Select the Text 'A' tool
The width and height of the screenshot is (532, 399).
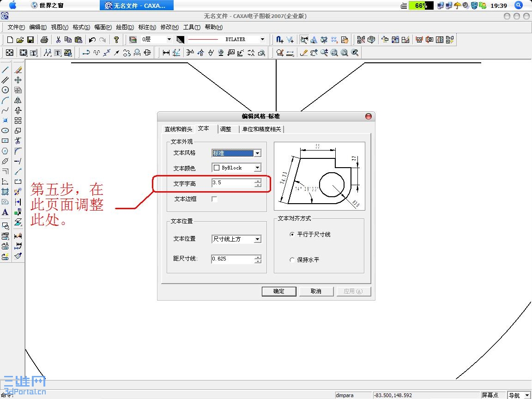5,212
